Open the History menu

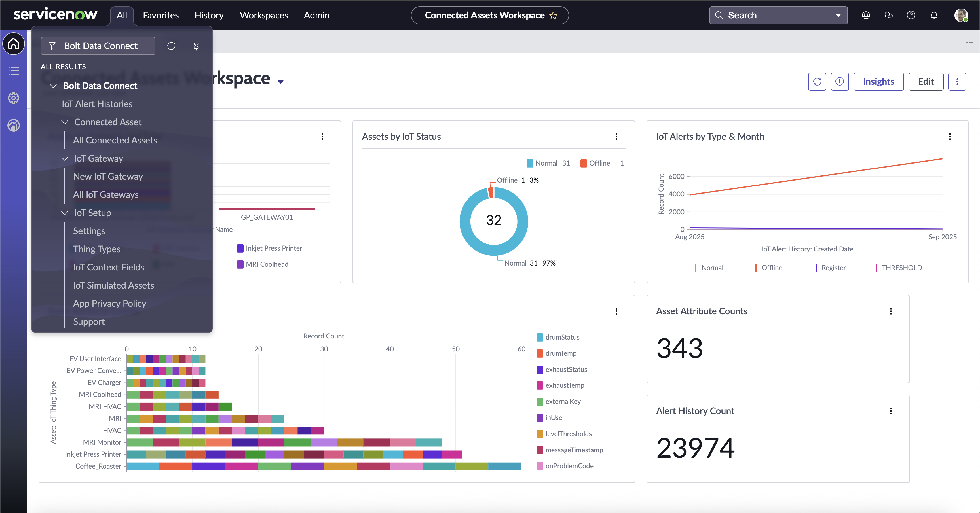(x=209, y=15)
